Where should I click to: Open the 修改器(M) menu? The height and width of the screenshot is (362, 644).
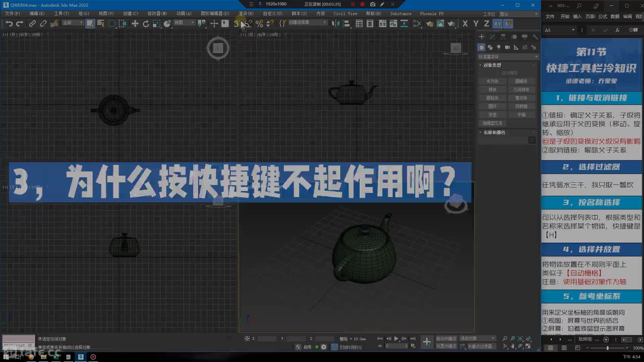pos(157,14)
